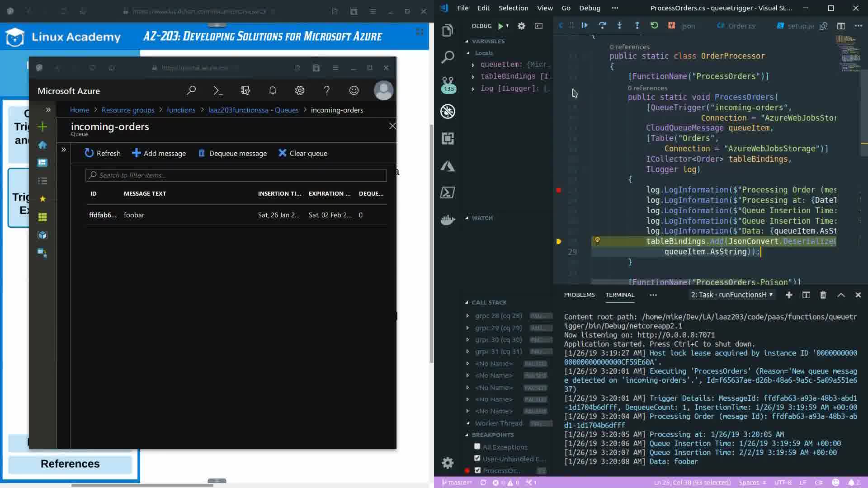This screenshot has width=868, height=488.
Task: Open Azure notifications bell
Action: click(272, 91)
